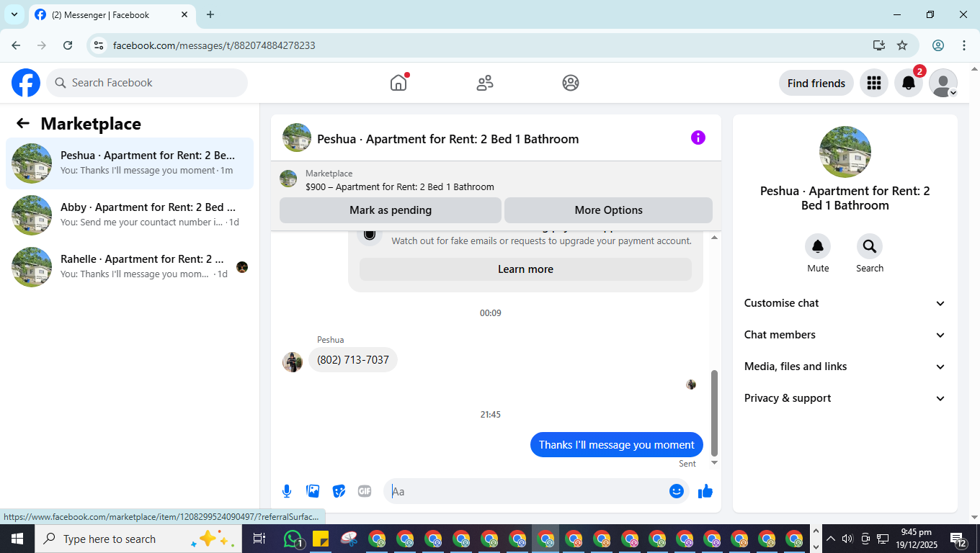The height and width of the screenshot is (553, 980).
Task: Open a new browser tab
Action: tap(210, 14)
